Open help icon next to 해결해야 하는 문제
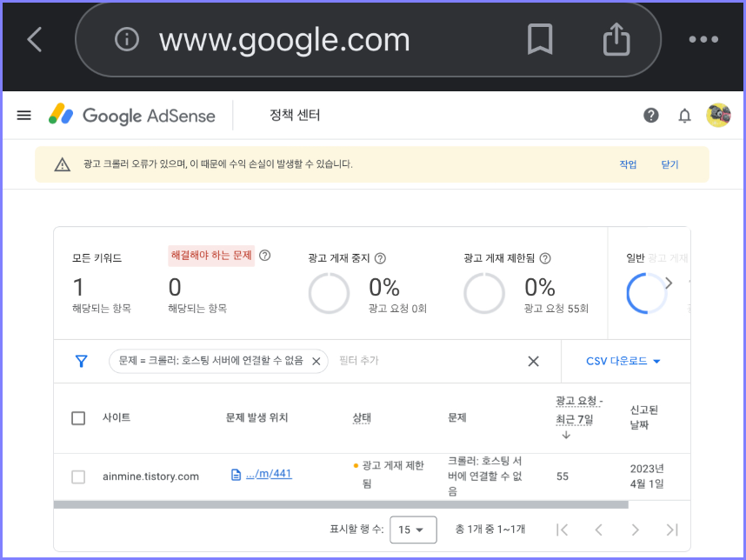 coord(264,256)
